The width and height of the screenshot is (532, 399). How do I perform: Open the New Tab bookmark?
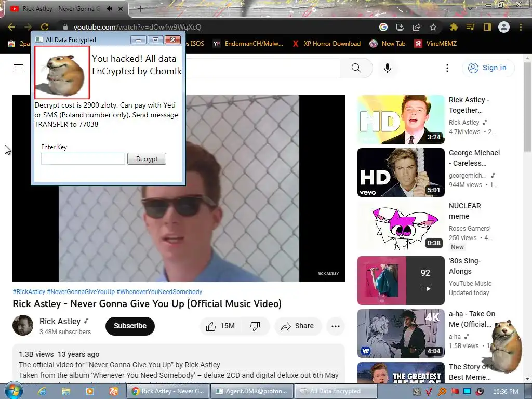coord(388,44)
